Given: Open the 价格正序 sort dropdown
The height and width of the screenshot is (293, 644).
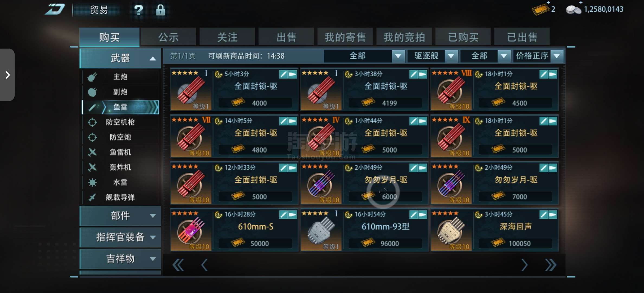Looking at the screenshot, I should click(x=538, y=56).
